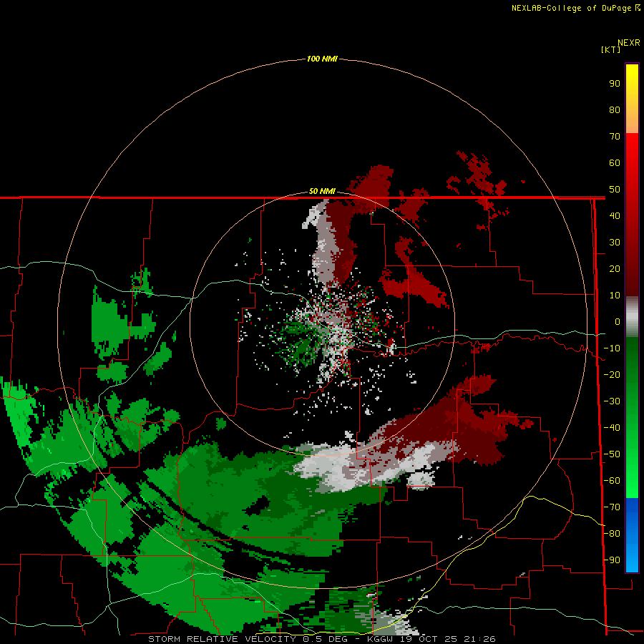
Task: Click the 80 value on velocity scale
Action: click(x=615, y=109)
